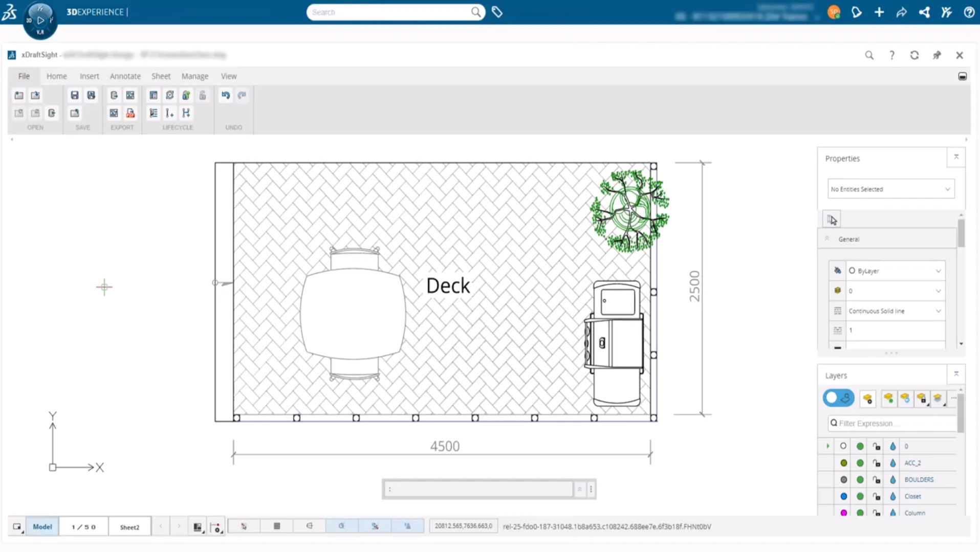Click the lock layer icon in Layers toolbar
This screenshot has width=980, height=552.
pyautogui.click(x=921, y=399)
